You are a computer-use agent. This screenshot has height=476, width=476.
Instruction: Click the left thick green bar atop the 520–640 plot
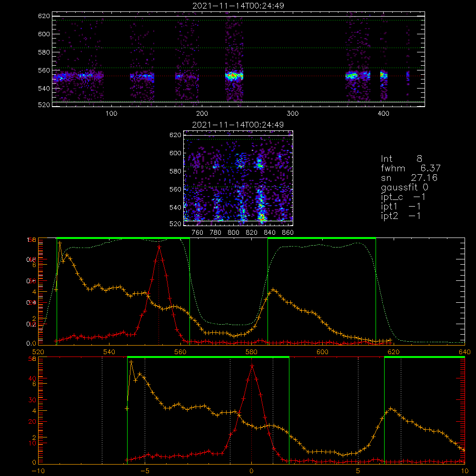pos(123,238)
